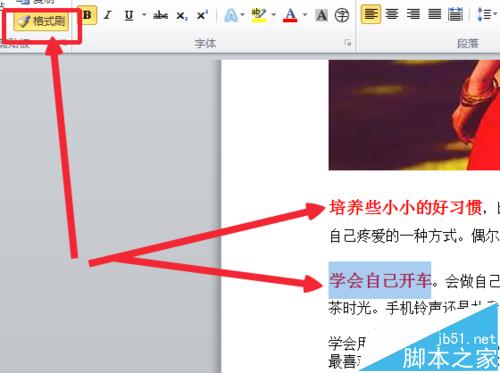Toggle Bold formatting

click(x=87, y=15)
